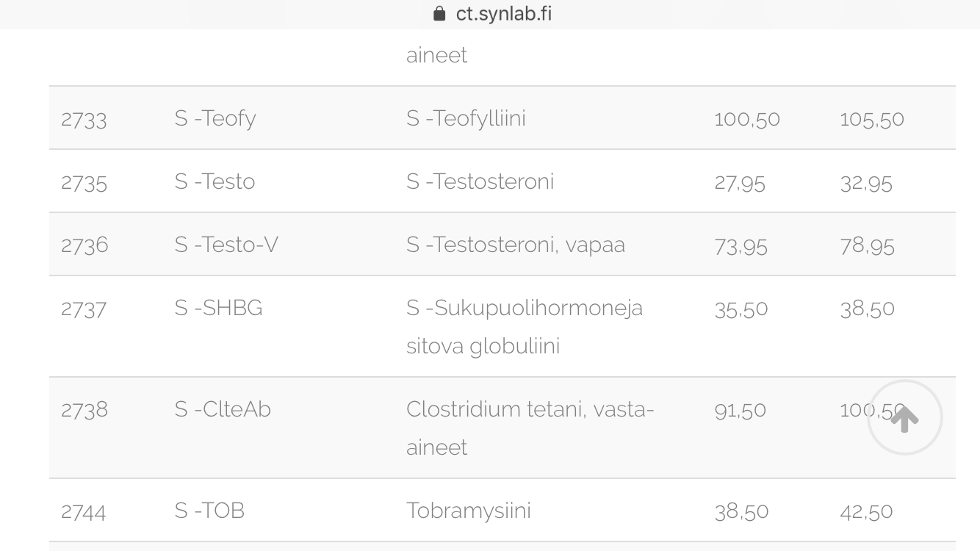980x551 pixels.
Task: Click the test code 2733
Action: pyautogui.click(x=84, y=119)
